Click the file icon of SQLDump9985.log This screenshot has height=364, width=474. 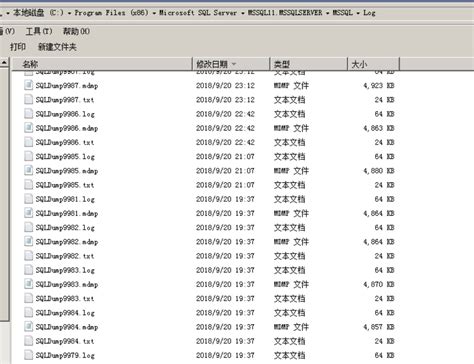click(x=29, y=156)
